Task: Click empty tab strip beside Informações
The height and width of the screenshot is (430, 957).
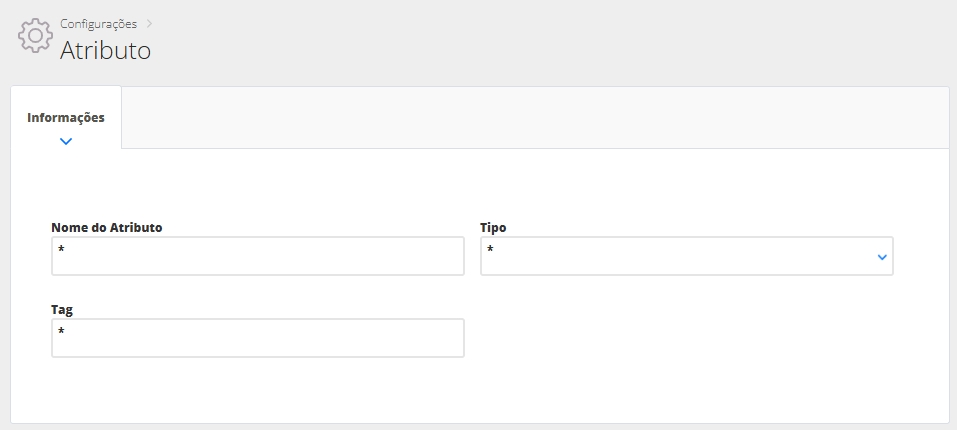Action: point(530,118)
